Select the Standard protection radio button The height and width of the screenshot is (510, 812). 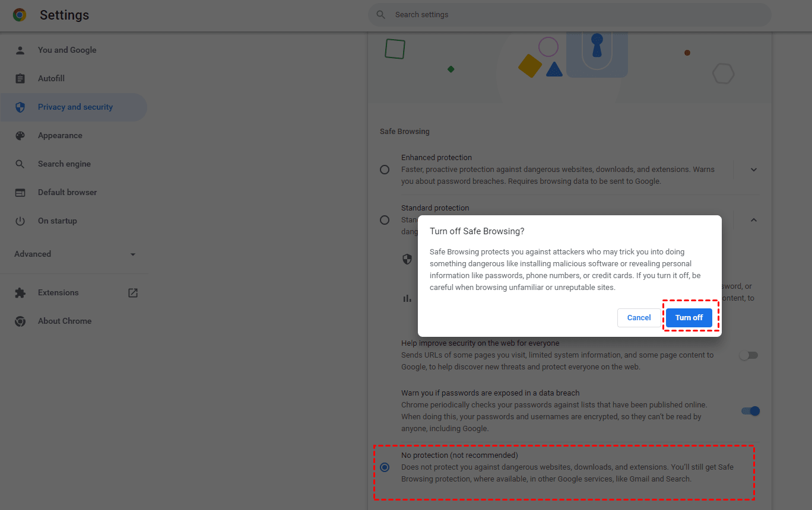(x=384, y=219)
